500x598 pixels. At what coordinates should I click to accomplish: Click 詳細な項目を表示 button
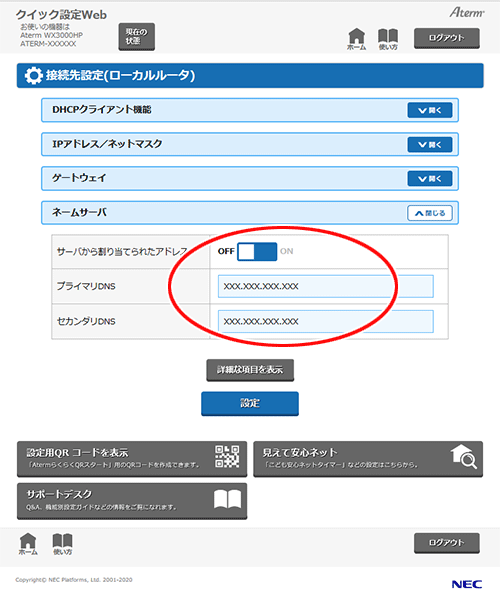[250, 370]
